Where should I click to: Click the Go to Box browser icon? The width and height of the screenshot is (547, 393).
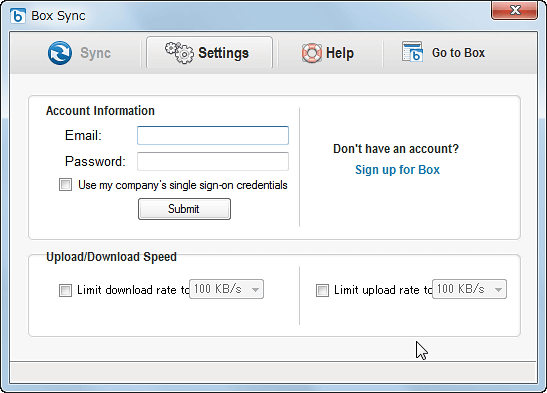(412, 52)
